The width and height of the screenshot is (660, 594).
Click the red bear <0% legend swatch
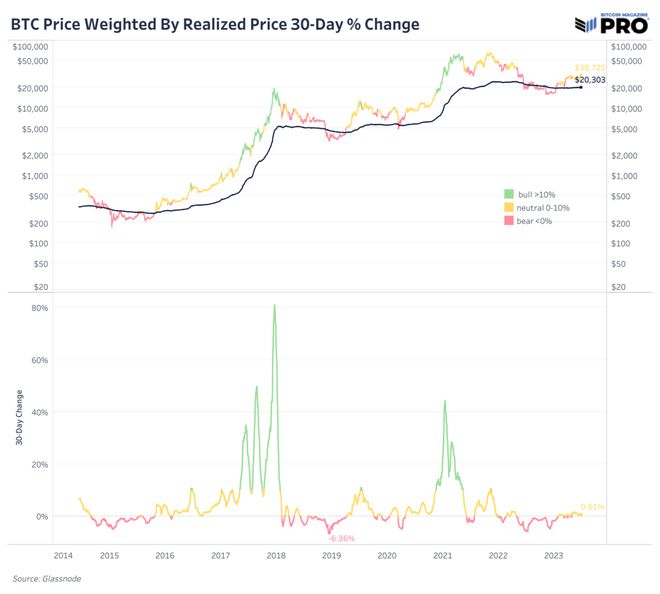(x=510, y=220)
